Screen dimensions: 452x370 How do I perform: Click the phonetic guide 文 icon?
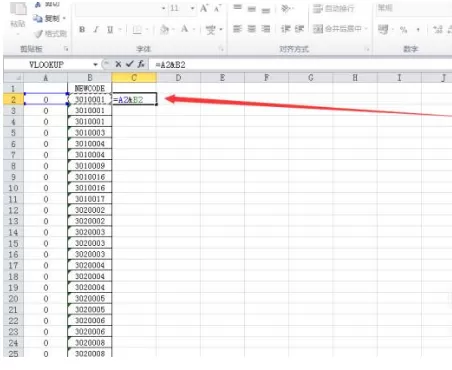(210, 30)
